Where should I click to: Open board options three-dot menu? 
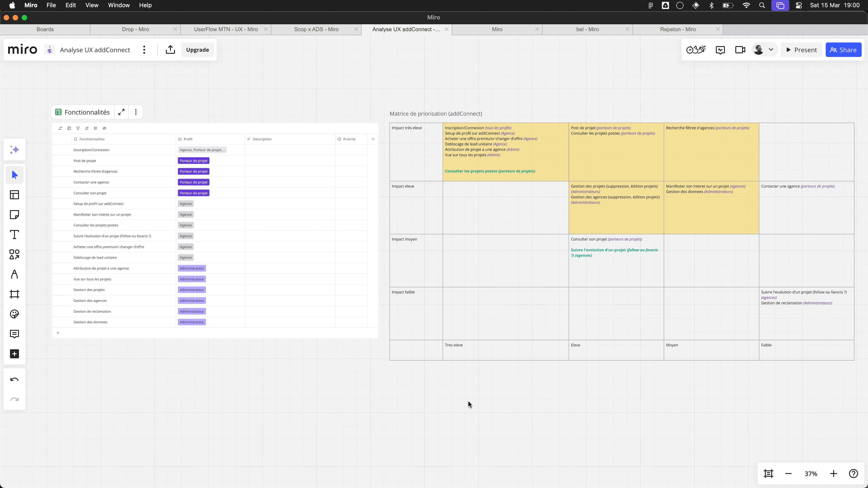tap(144, 50)
